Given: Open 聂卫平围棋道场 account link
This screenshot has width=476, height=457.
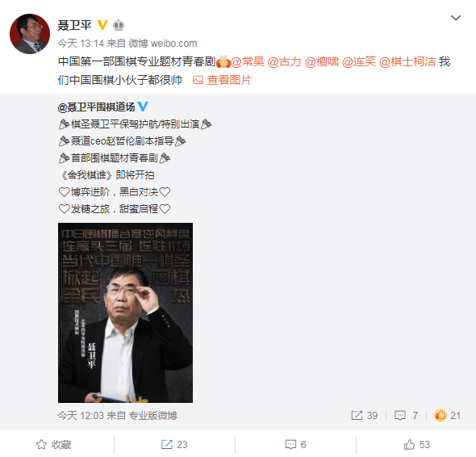Looking at the screenshot, I should tap(96, 107).
